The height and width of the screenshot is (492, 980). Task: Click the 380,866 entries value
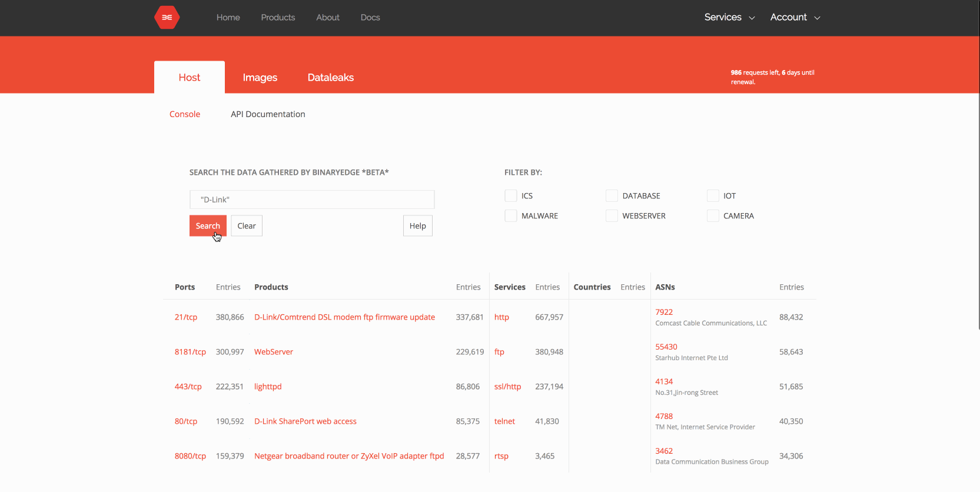point(230,317)
